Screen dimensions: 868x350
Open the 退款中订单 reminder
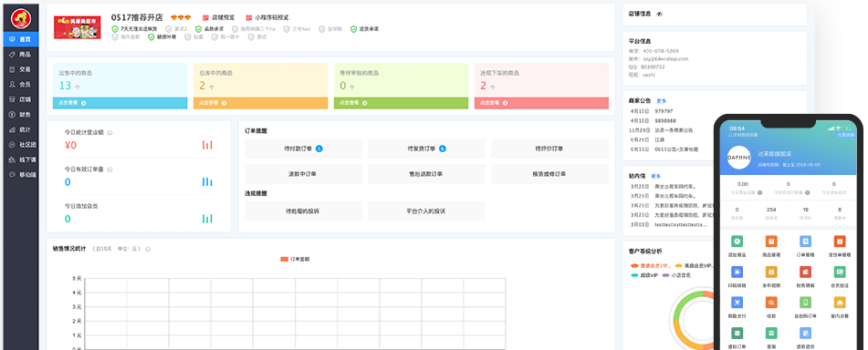pos(303,174)
